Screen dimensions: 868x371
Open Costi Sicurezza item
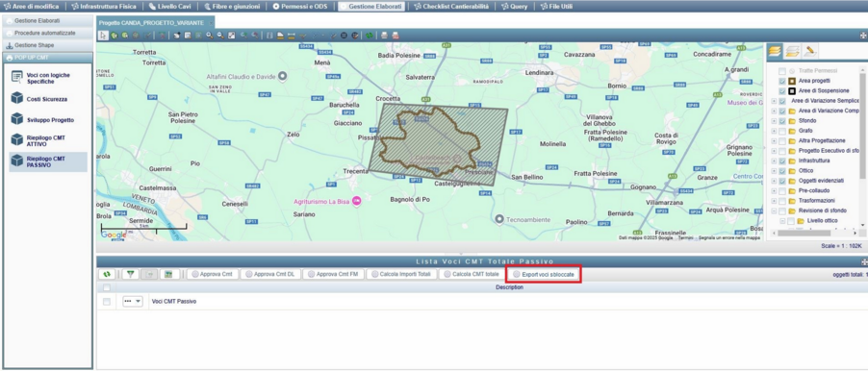[48, 99]
